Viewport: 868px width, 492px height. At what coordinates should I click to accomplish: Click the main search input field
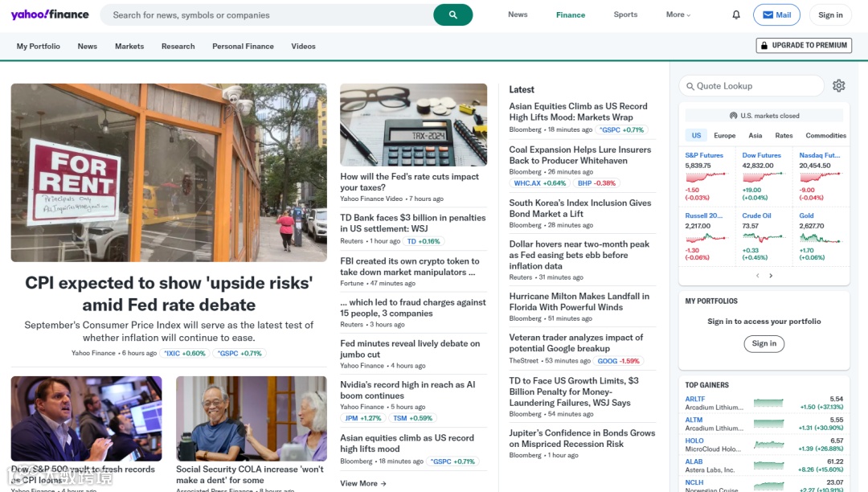coord(266,15)
